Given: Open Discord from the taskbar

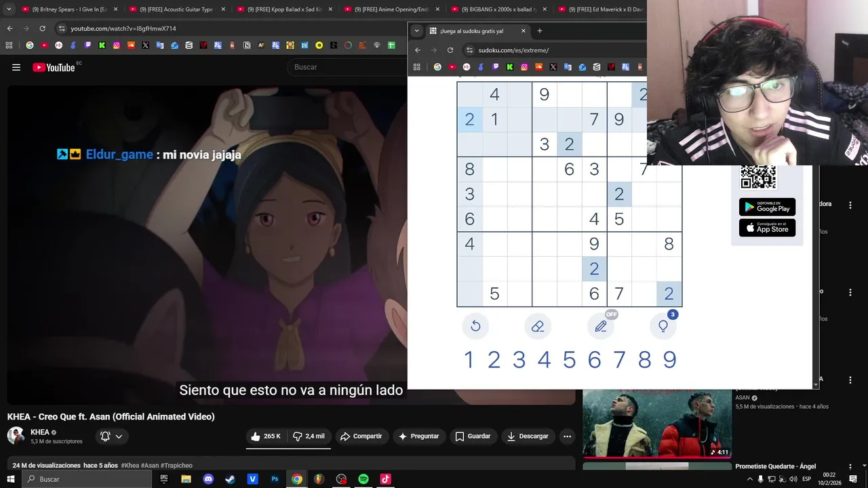Looking at the screenshot, I should click(x=208, y=479).
